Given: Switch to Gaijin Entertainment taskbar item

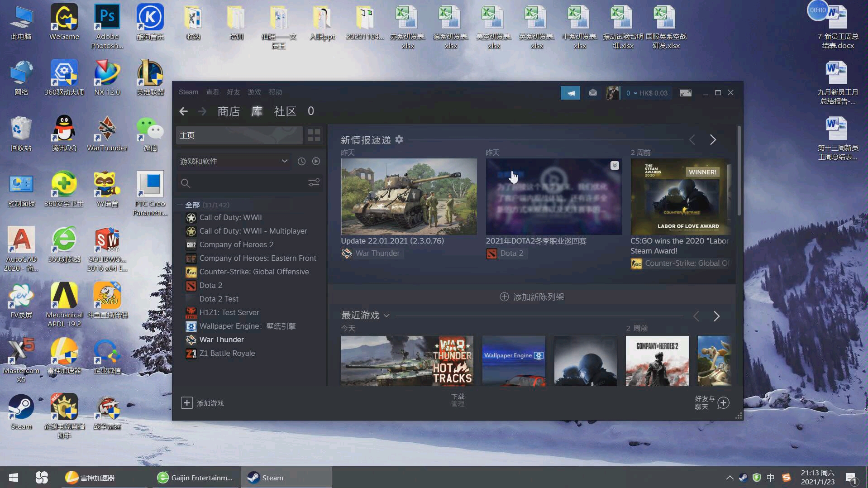Looking at the screenshot, I should point(196,478).
